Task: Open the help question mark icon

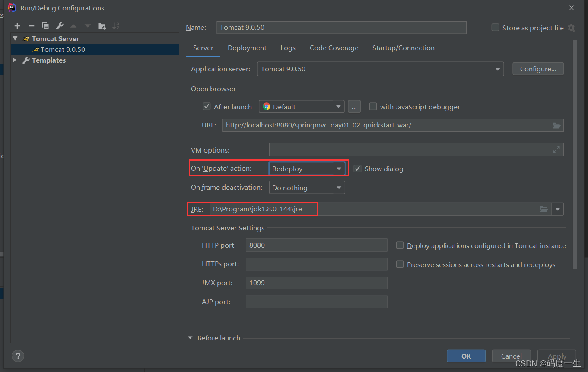Action: (18, 356)
